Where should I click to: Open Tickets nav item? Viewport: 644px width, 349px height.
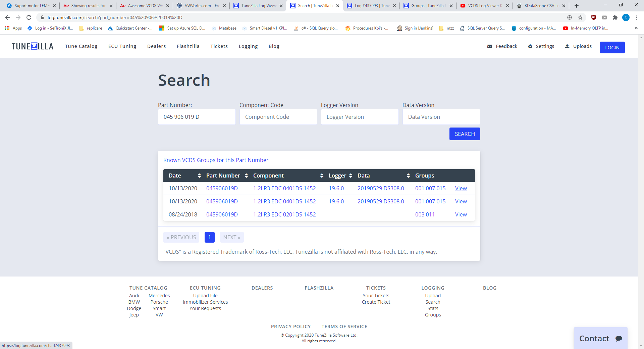pyautogui.click(x=219, y=46)
